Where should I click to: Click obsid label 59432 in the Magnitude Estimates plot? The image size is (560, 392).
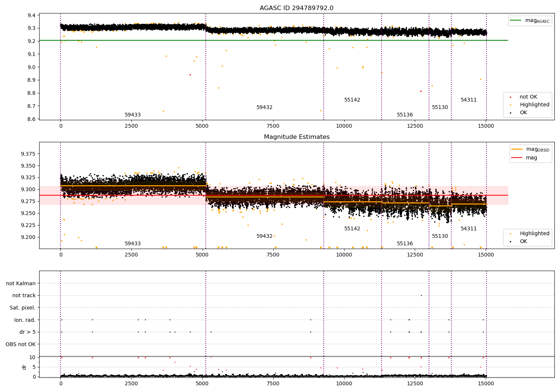(x=264, y=236)
